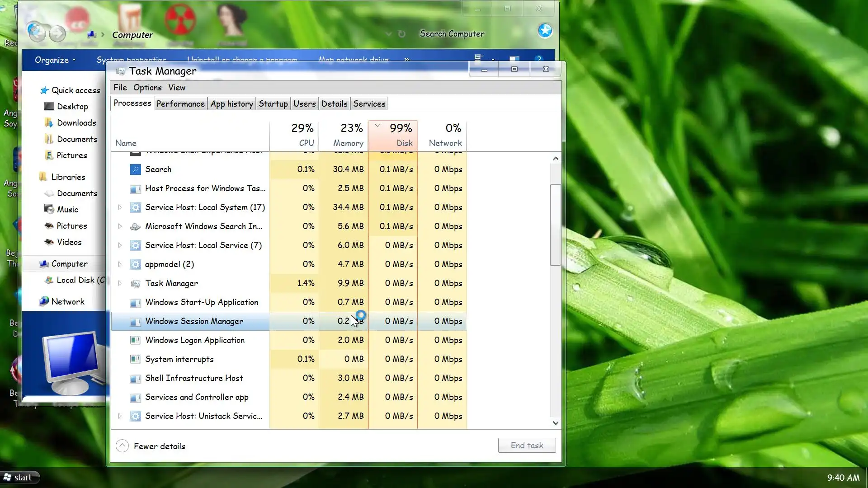
Task: Switch to the Performance tab
Action: (x=180, y=104)
